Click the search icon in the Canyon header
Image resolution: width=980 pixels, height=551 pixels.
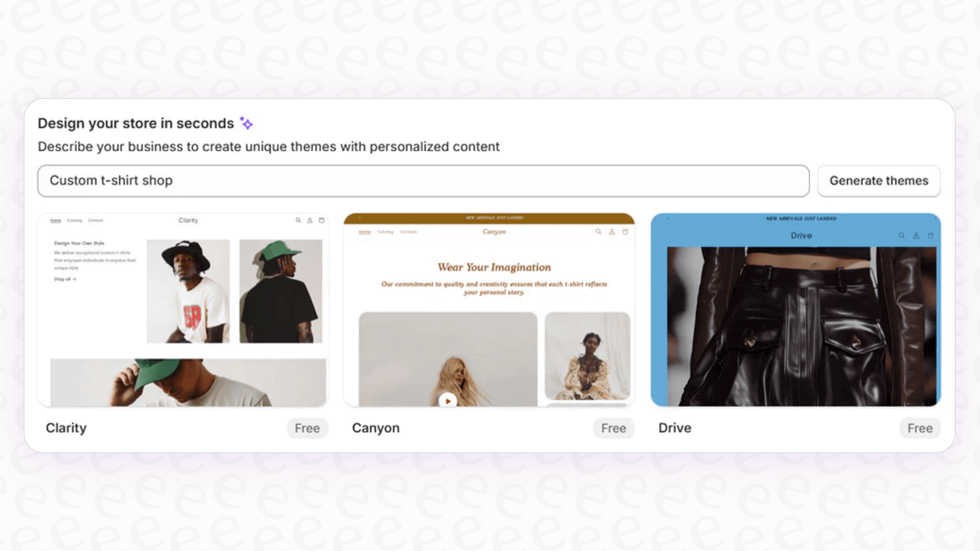coord(598,231)
